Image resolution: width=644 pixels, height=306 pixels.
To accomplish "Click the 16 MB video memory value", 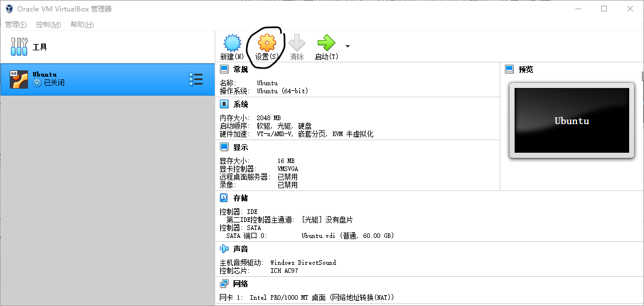I will (x=286, y=161).
